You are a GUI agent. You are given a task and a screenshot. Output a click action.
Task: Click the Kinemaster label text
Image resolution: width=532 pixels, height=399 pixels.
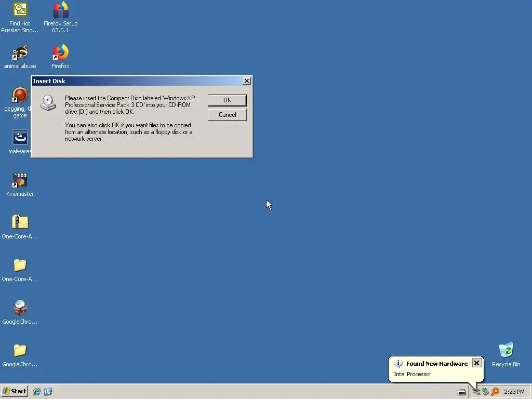tap(20, 194)
